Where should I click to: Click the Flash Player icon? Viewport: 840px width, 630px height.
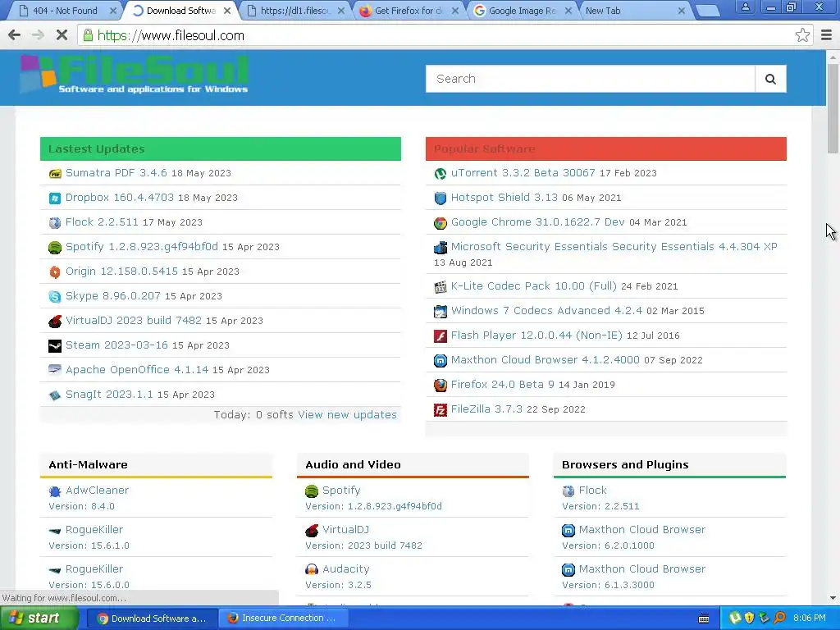click(x=441, y=336)
